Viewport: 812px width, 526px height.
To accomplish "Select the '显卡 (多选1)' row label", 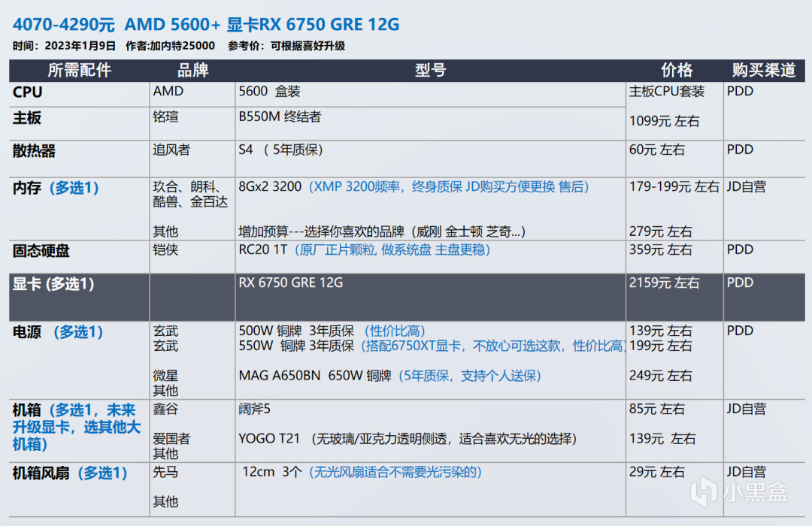I will [x=53, y=284].
